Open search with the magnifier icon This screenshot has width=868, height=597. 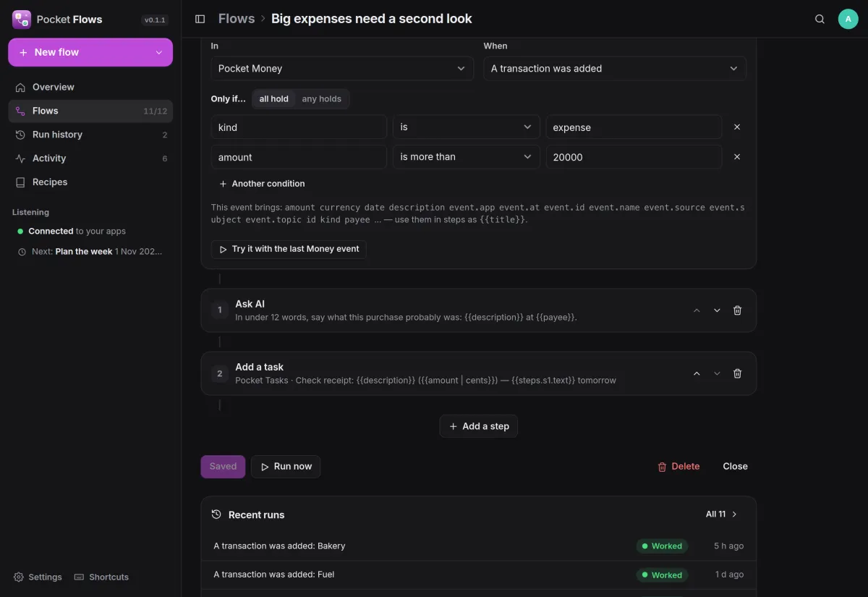point(820,19)
